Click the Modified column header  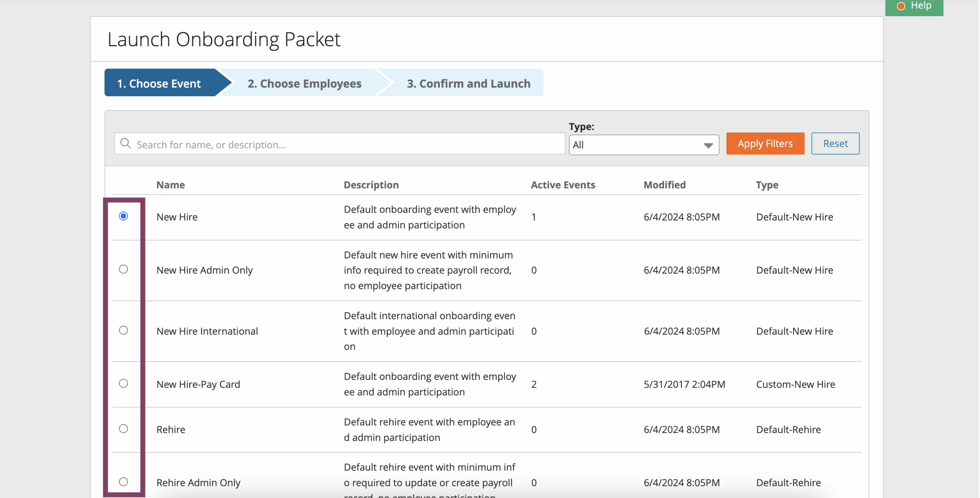(x=664, y=185)
